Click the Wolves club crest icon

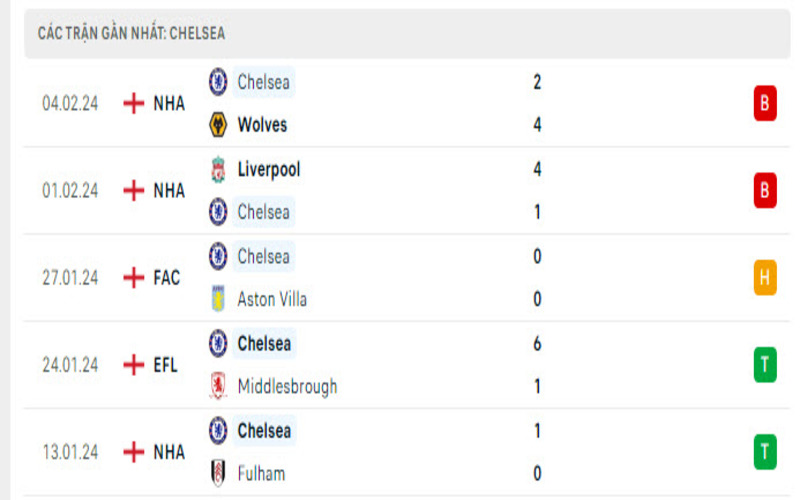click(217, 125)
